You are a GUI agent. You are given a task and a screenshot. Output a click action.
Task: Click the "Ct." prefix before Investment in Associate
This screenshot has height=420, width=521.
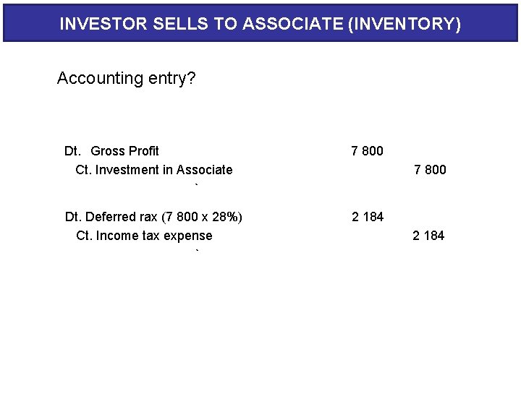pos(84,170)
